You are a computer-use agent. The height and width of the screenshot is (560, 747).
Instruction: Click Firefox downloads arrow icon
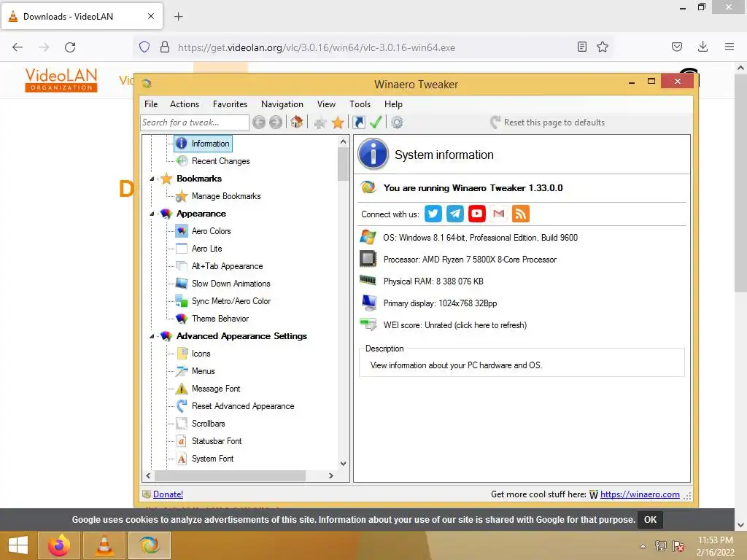tap(703, 47)
